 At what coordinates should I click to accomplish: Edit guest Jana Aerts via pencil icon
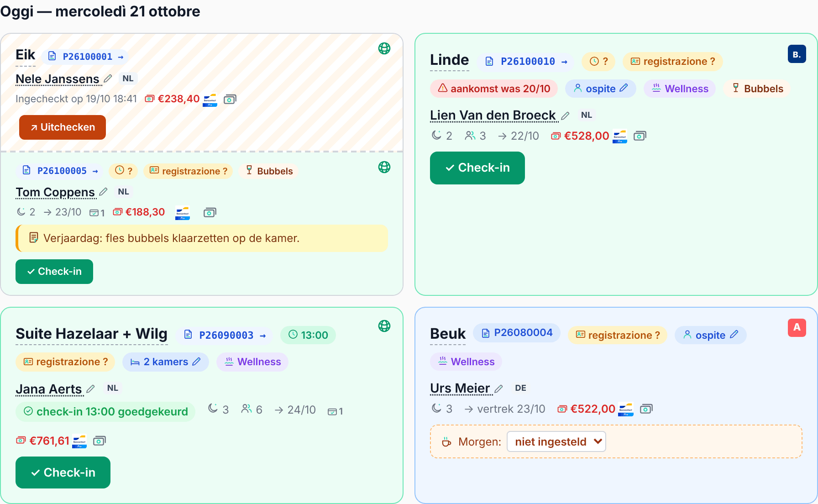click(x=90, y=389)
